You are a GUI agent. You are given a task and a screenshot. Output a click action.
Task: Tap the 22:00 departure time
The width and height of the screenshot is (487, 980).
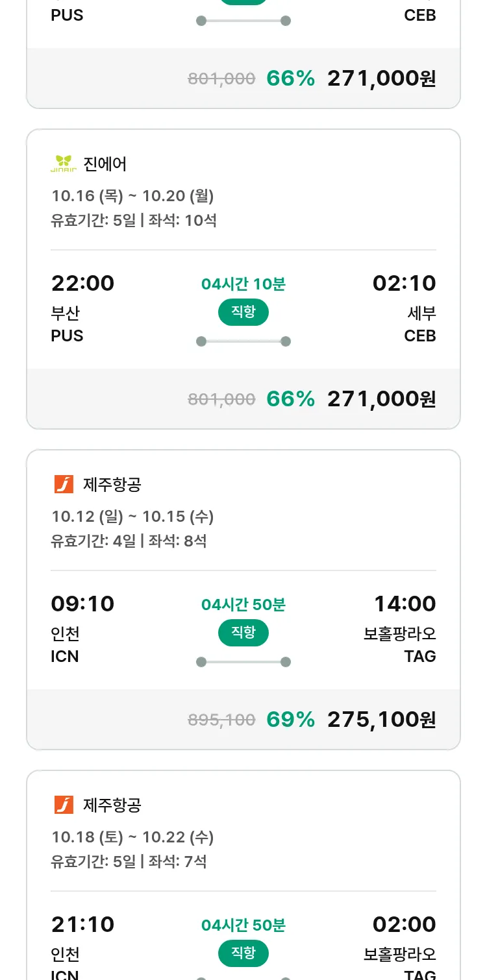click(82, 284)
